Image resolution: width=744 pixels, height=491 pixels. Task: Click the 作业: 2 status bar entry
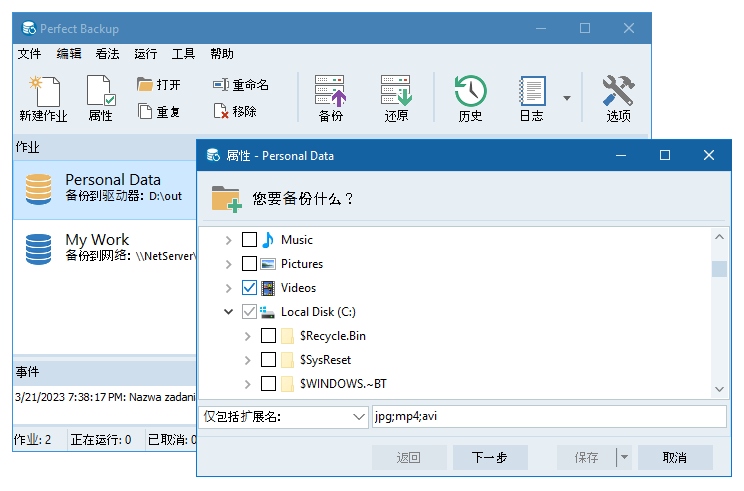coord(33,440)
